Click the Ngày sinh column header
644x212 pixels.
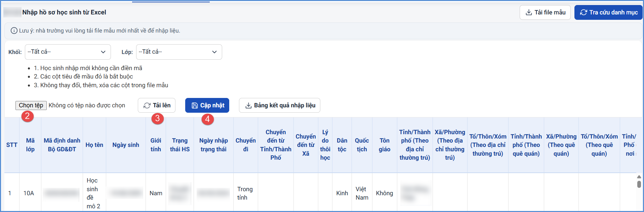(x=126, y=145)
